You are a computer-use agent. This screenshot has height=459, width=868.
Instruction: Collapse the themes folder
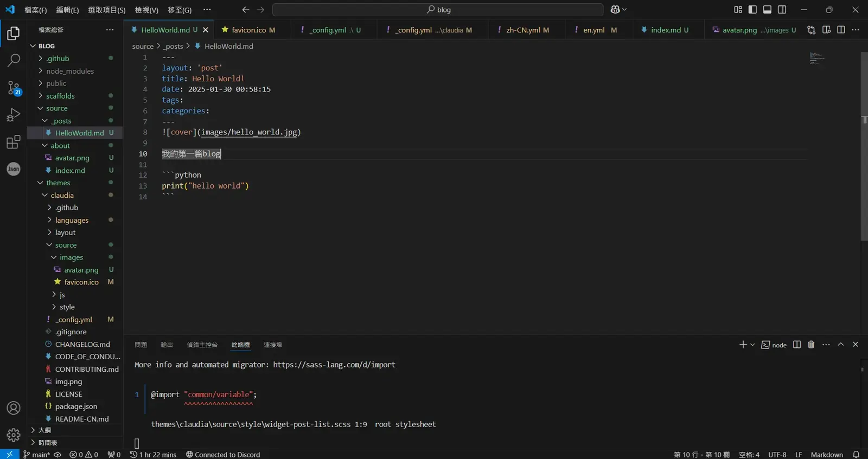click(x=58, y=183)
